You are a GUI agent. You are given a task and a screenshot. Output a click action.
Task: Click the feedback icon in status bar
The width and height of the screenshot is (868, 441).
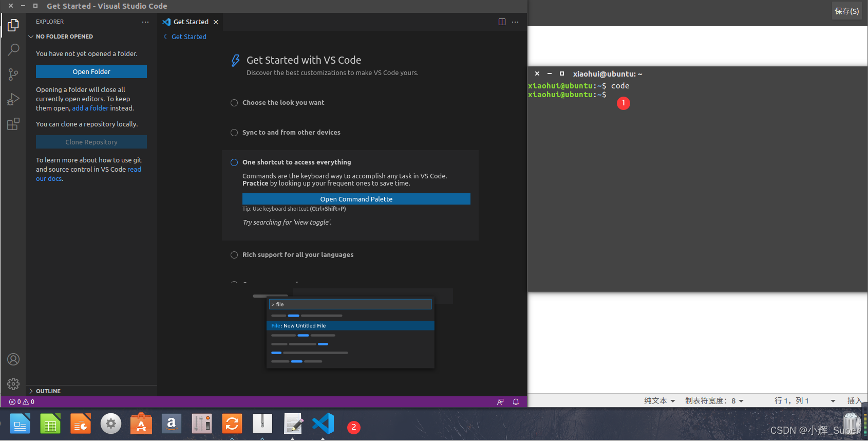tap(500, 402)
